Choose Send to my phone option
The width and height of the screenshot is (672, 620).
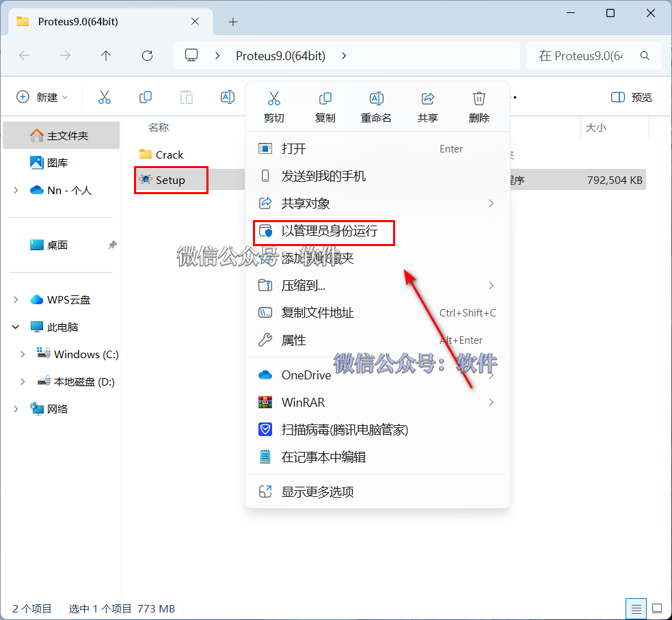click(x=377, y=176)
